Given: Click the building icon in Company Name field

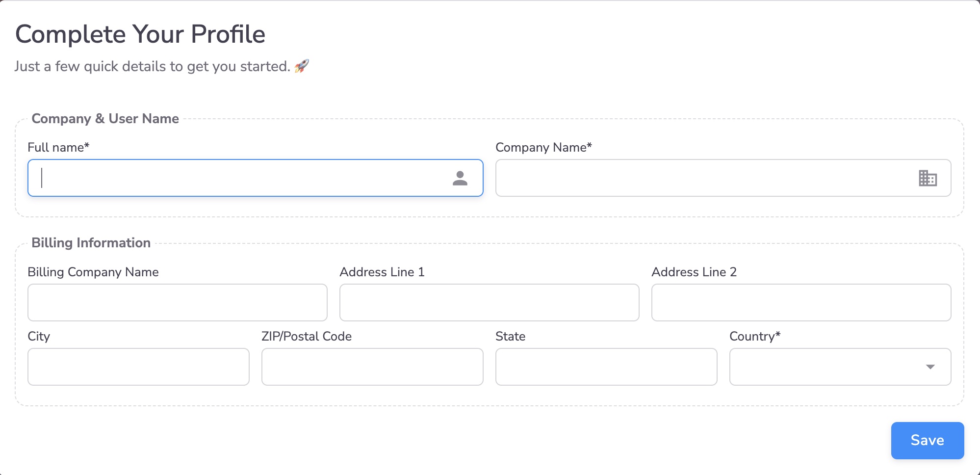Looking at the screenshot, I should [x=928, y=178].
